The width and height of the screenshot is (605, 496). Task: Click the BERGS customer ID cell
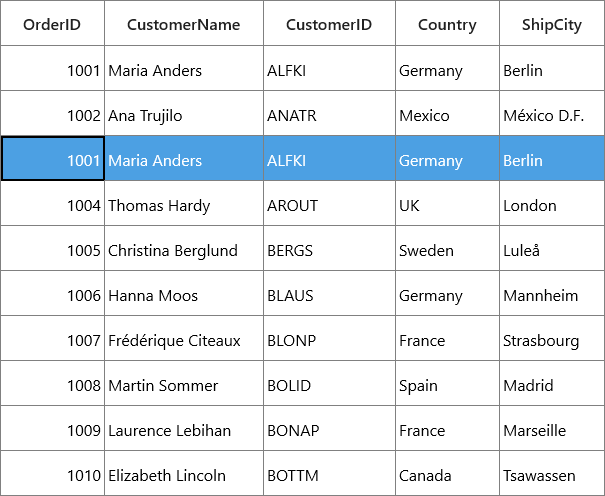click(x=330, y=248)
